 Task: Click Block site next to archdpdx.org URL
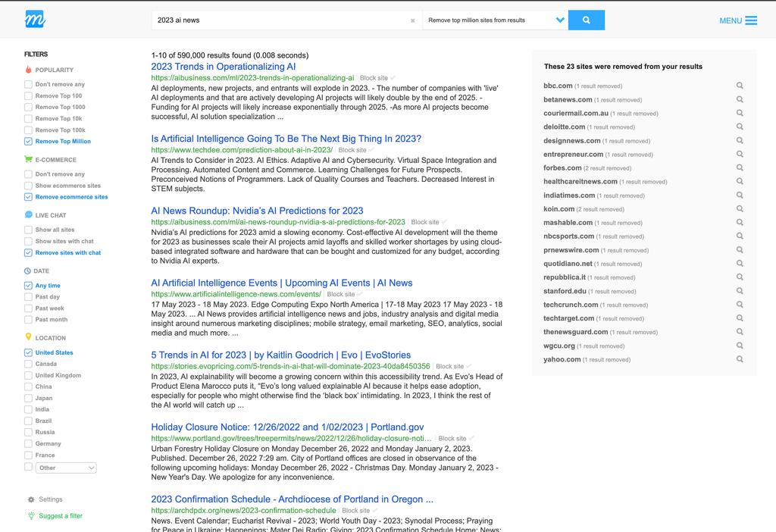[356, 511]
